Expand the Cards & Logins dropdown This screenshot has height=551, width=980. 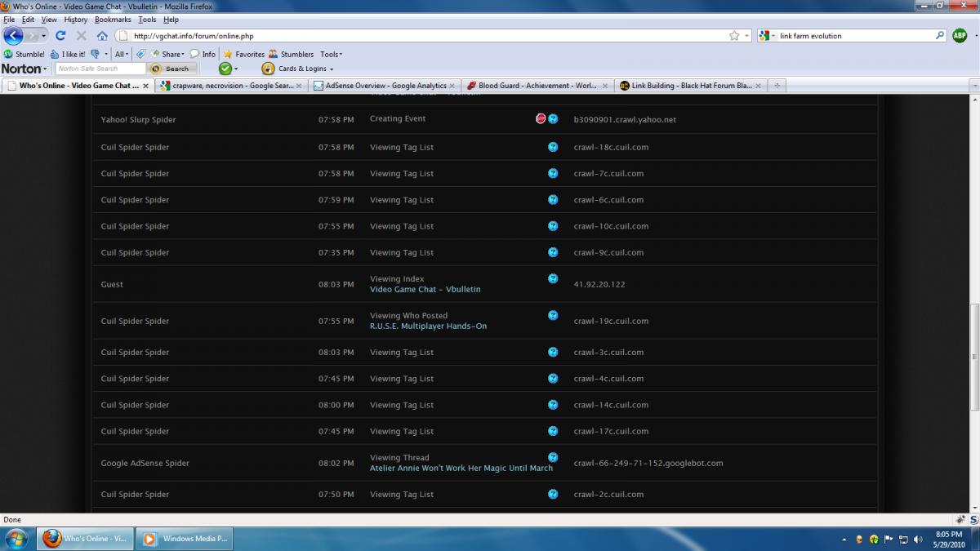point(332,69)
